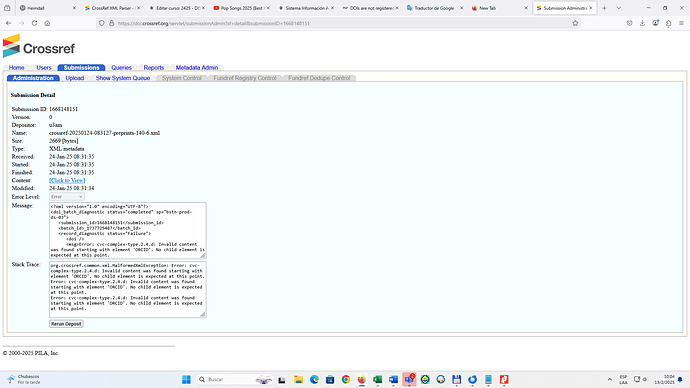Close the Heimdall tab
Image resolution: width=690 pixels, height=388 pixels.
[74, 8]
